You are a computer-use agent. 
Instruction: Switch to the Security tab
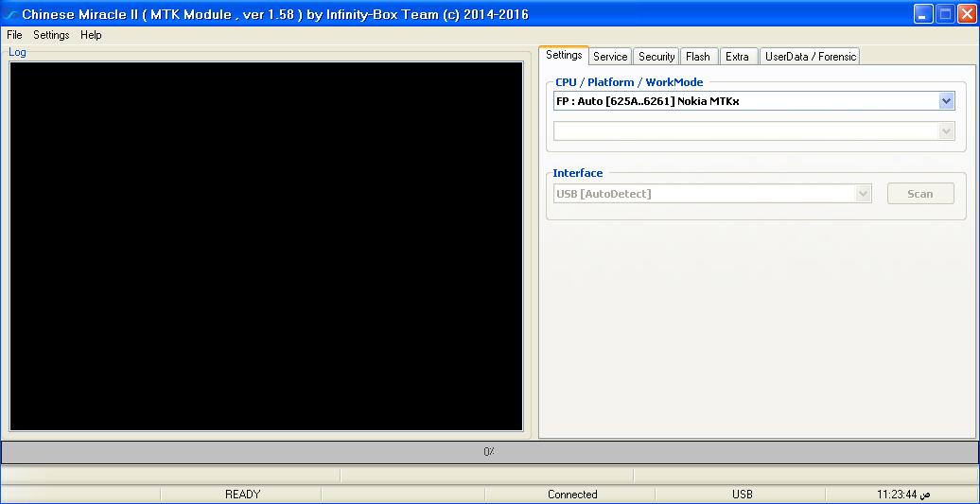pyautogui.click(x=656, y=56)
